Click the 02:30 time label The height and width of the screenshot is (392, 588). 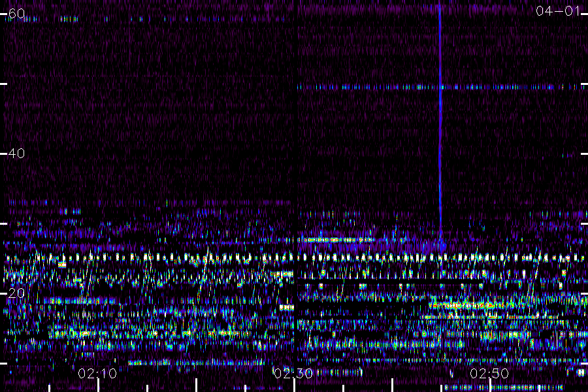293,374
